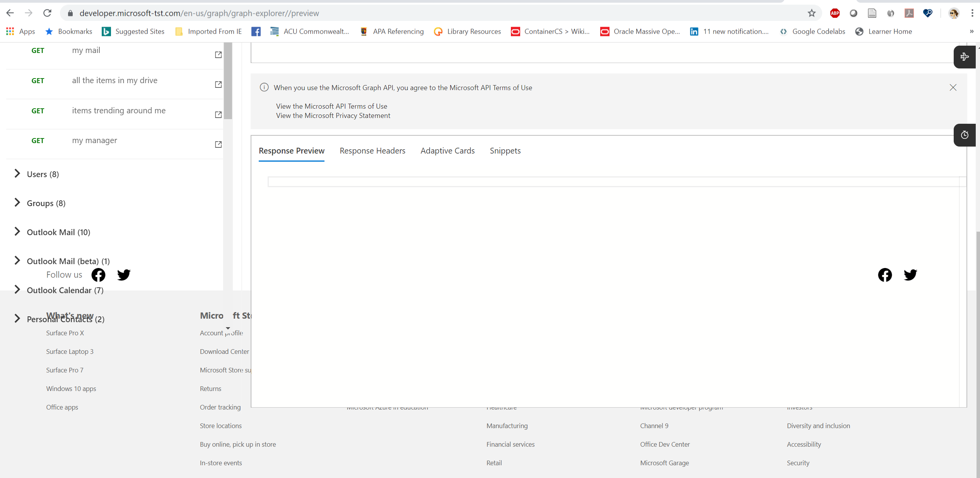Switch to the Response Headers tab
Image resolution: width=980 pixels, height=478 pixels.
tap(372, 151)
